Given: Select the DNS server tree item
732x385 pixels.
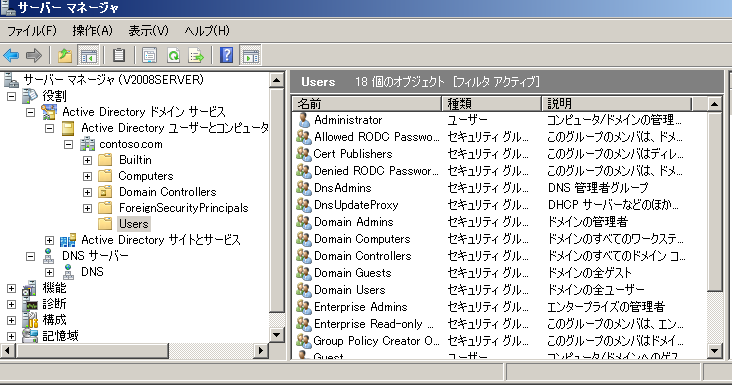Looking at the screenshot, I should click(x=95, y=256).
